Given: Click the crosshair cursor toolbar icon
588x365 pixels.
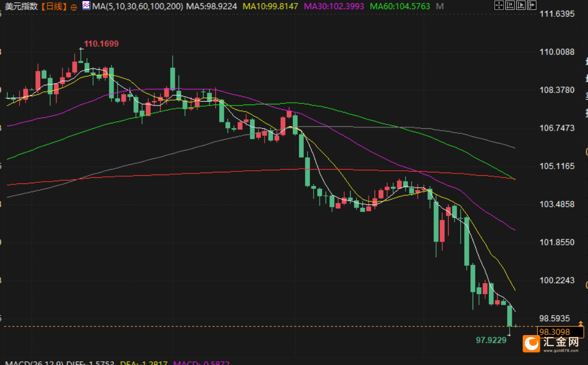Looking at the screenshot, I should click(x=499, y=5).
